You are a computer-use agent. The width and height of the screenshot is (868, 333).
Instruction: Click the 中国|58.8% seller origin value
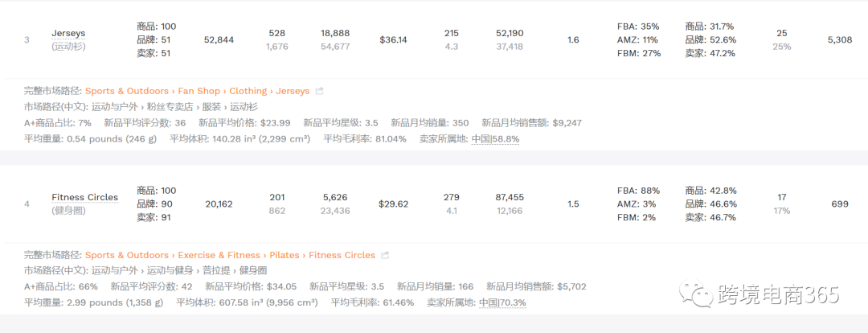pyautogui.click(x=495, y=138)
